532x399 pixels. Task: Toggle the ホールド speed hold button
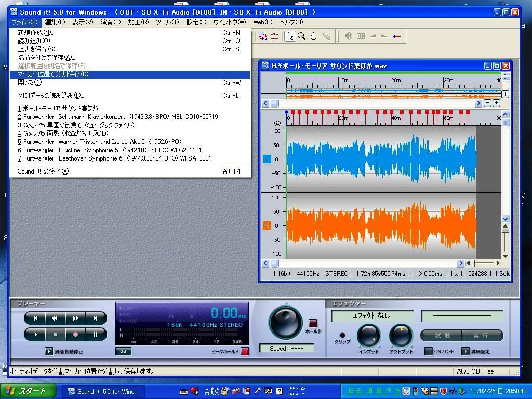point(313,323)
